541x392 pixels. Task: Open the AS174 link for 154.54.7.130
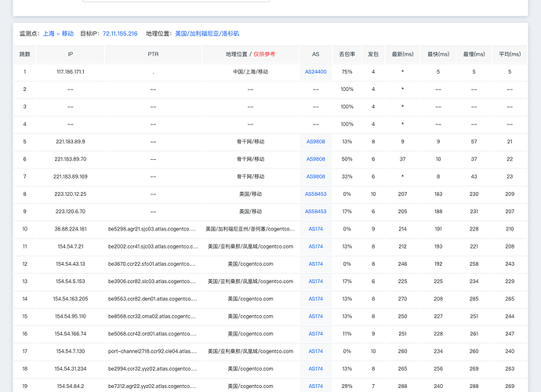click(x=316, y=351)
